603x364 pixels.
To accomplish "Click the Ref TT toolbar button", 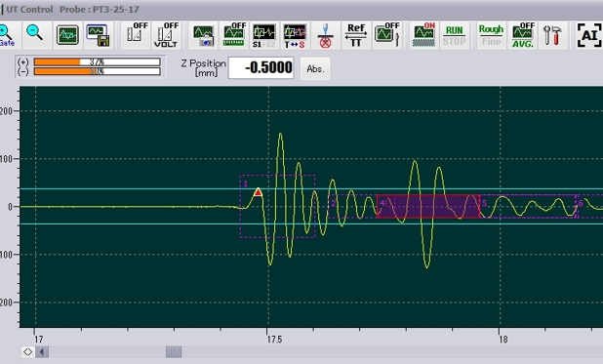I will (x=356, y=35).
